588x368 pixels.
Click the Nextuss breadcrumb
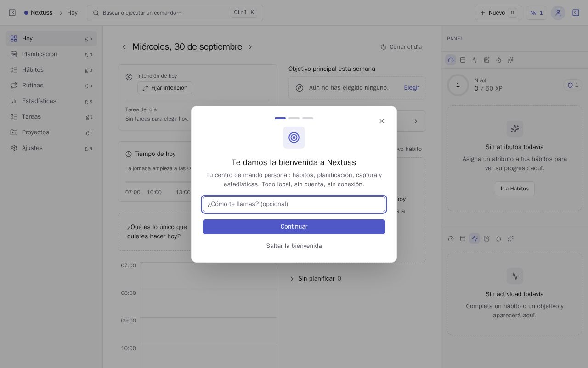(39, 13)
